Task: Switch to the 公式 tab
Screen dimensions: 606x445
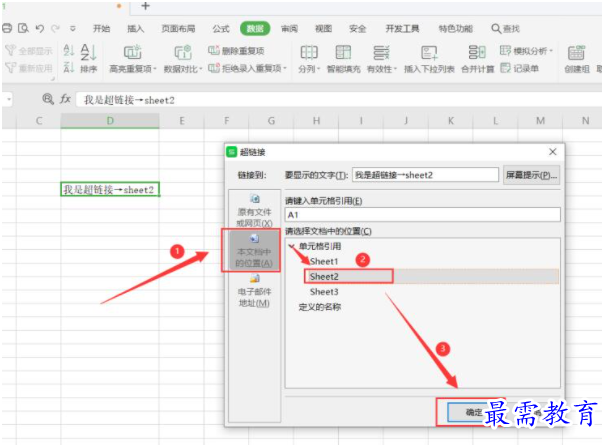Action: 221,28
